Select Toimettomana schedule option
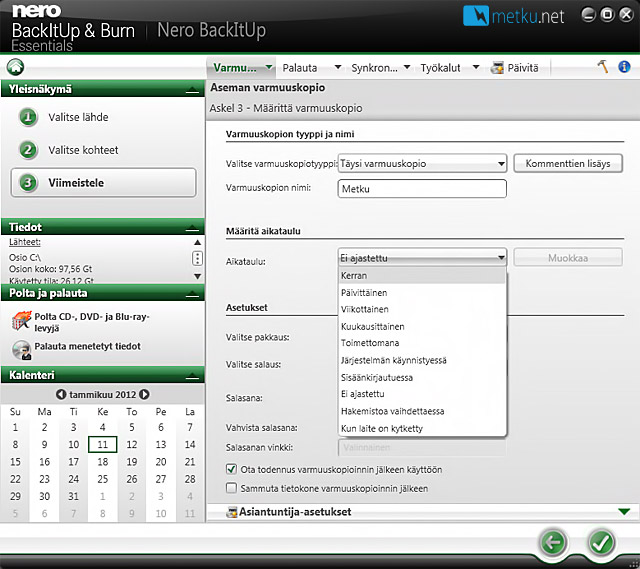640x569 pixels. click(422, 343)
